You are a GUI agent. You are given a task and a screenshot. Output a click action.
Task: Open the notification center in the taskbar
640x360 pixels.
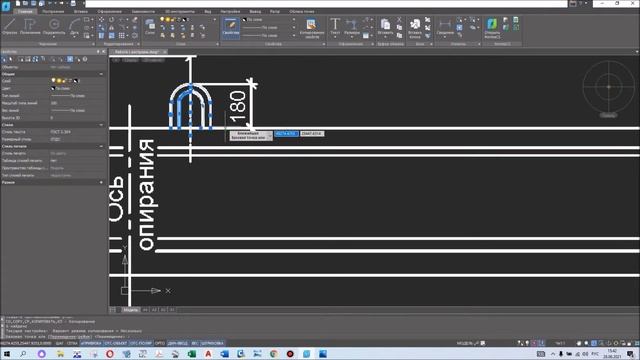[x=630, y=354]
